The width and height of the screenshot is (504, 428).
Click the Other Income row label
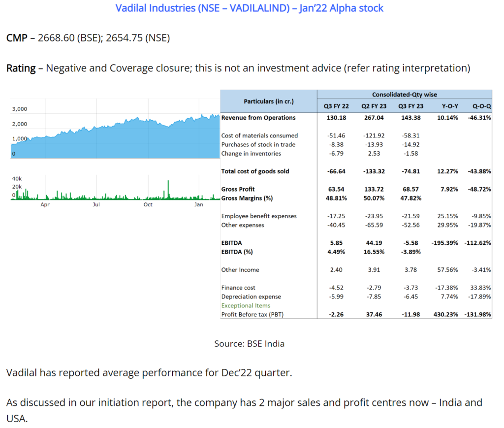click(240, 270)
